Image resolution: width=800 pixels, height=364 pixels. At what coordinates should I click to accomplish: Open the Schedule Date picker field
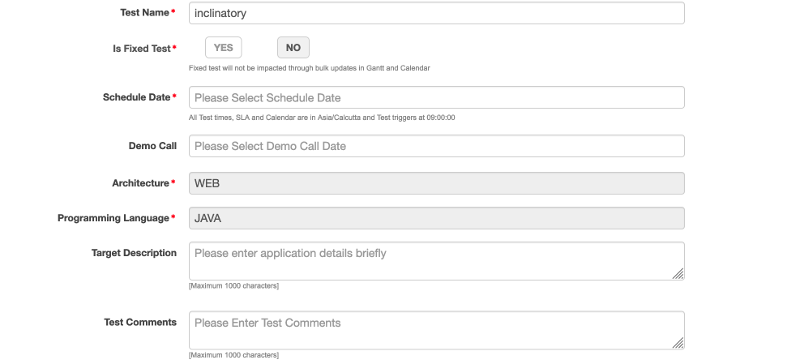click(x=436, y=98)
